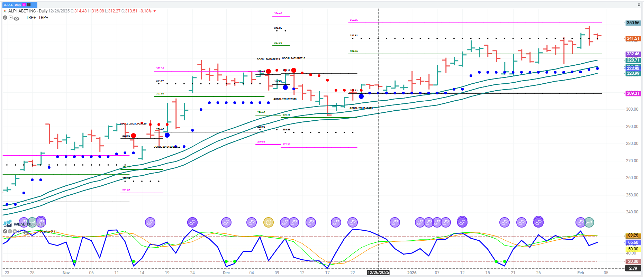Move Spike 2.0 panel up with arrow
This screenshot has width=644, height=277.
pos(15,231)
